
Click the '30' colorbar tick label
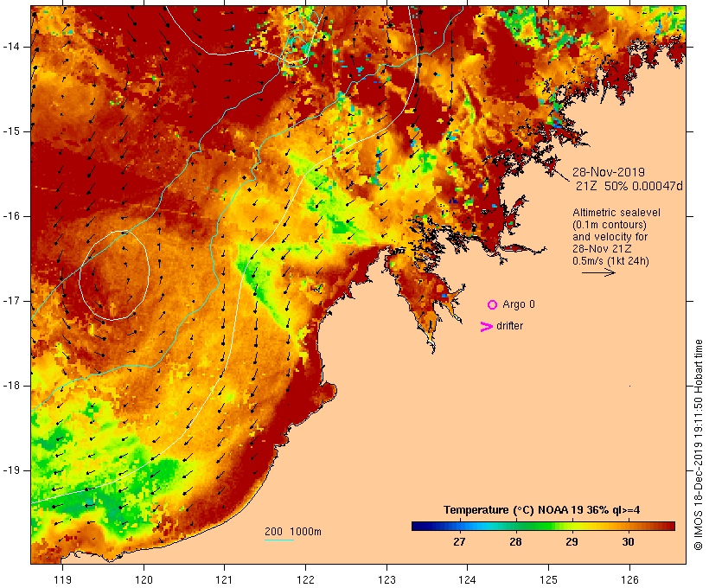tap(628, 542)
